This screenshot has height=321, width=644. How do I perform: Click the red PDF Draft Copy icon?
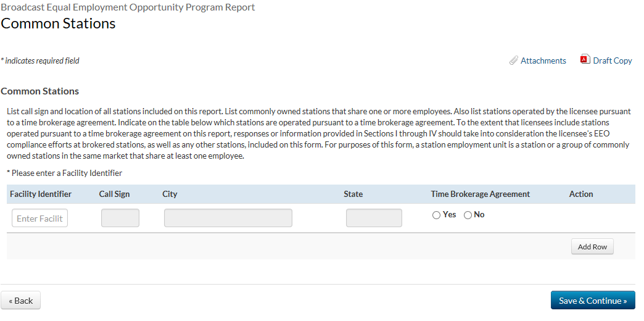[x=585, y=59]
